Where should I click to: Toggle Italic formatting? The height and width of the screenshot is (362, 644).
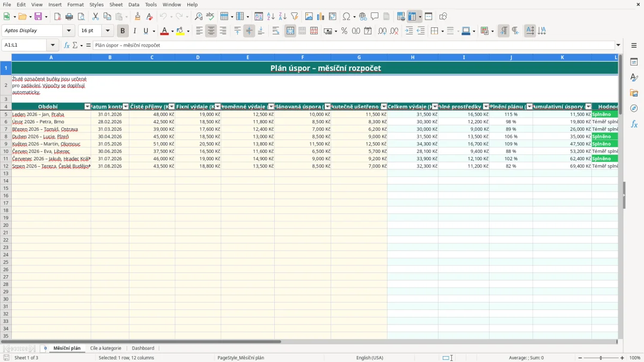coord(134,31)
